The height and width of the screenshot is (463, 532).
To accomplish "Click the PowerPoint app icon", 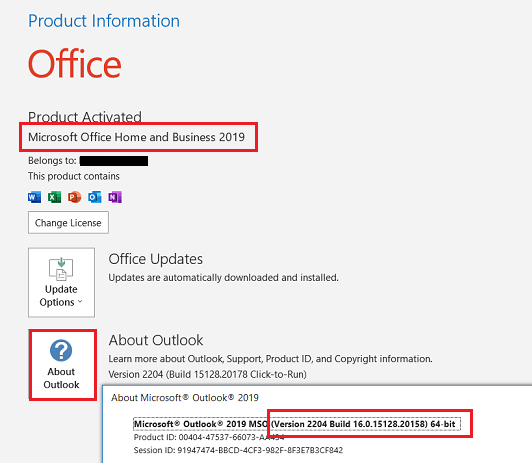I will click(74, 197).
